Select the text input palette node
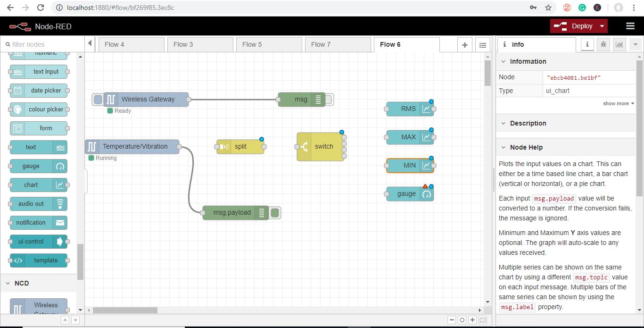 pos(39,72)
